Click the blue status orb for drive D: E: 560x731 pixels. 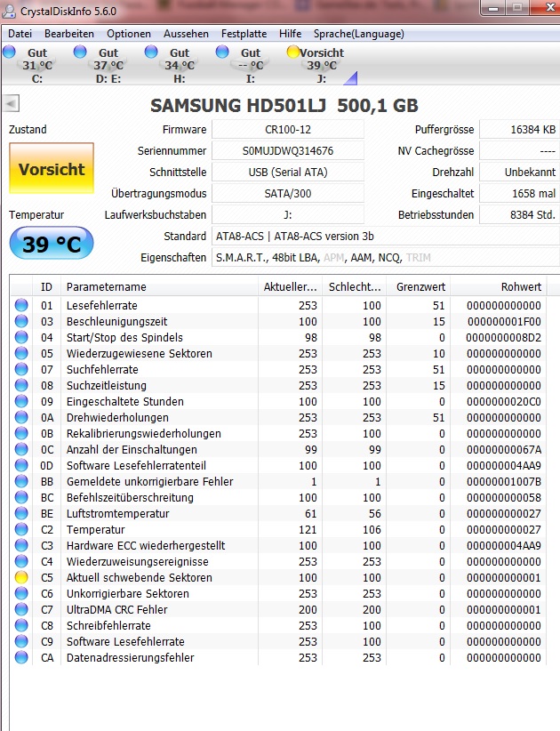80,52
